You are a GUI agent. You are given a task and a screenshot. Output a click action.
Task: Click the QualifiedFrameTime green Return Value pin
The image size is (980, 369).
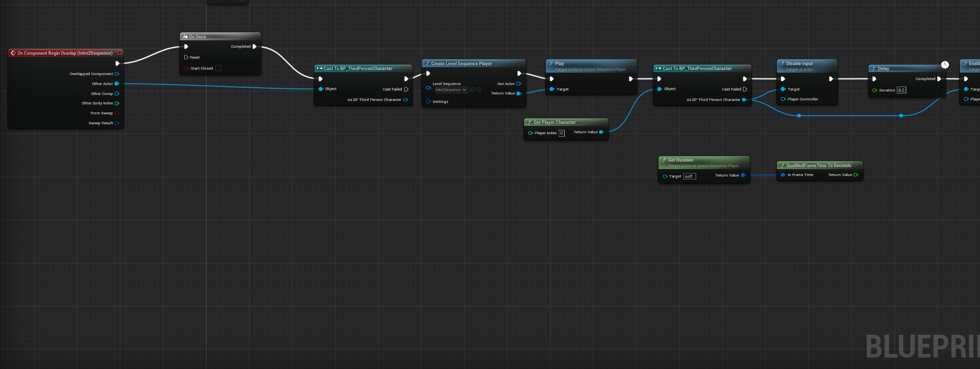[856, 175]
